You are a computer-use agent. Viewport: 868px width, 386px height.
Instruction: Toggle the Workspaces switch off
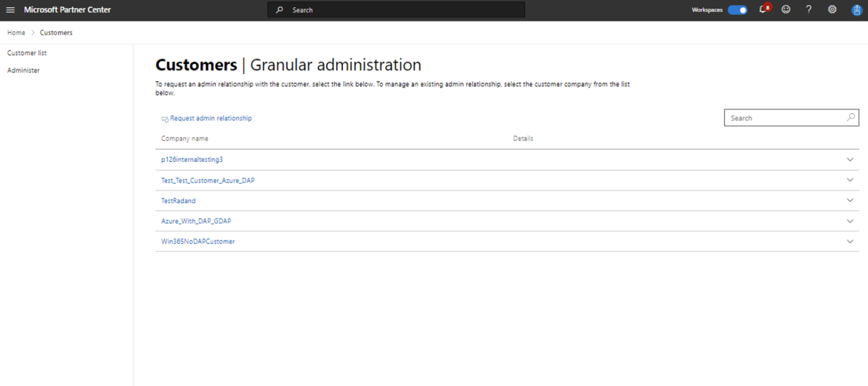(x=737, y=9)
